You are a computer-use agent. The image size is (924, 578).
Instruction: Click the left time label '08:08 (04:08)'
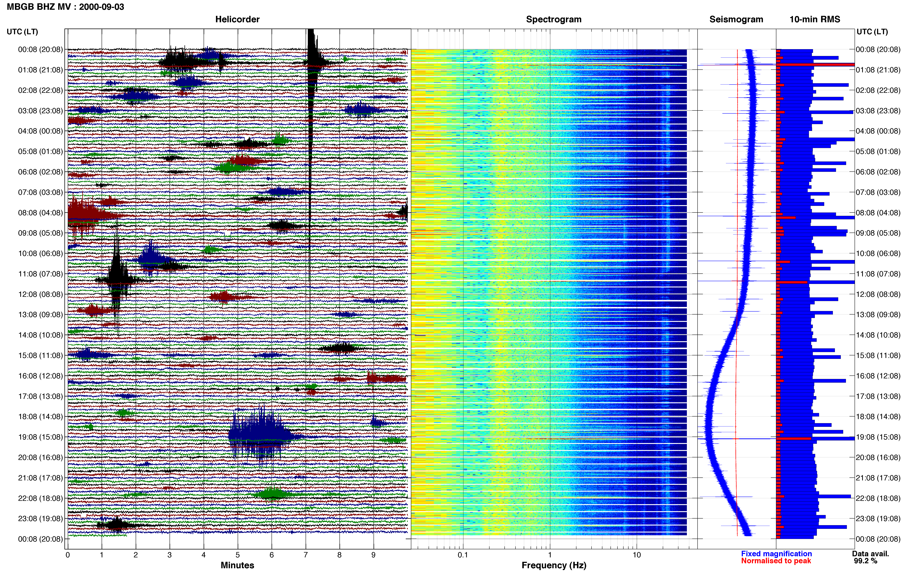click(41, 212)
